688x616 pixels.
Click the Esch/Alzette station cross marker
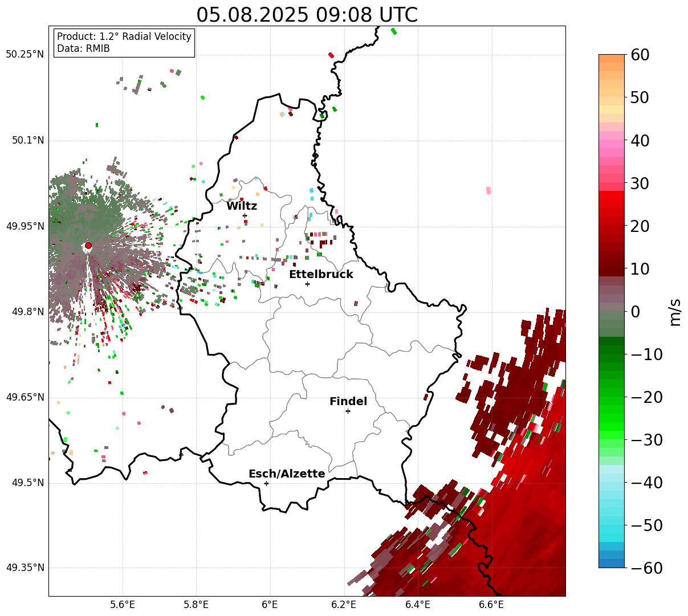pyautogui.click(x=266, y=483)
